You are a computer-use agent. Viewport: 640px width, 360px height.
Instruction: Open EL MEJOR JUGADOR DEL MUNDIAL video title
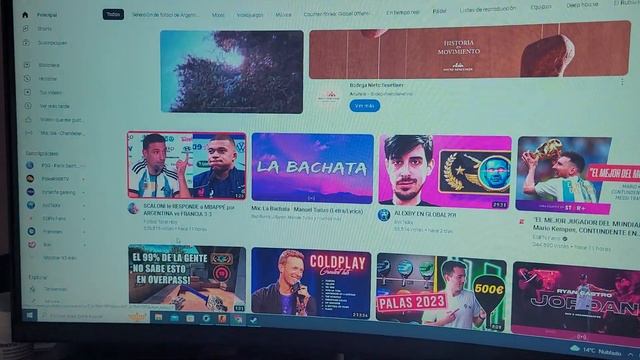click(586, 228)
